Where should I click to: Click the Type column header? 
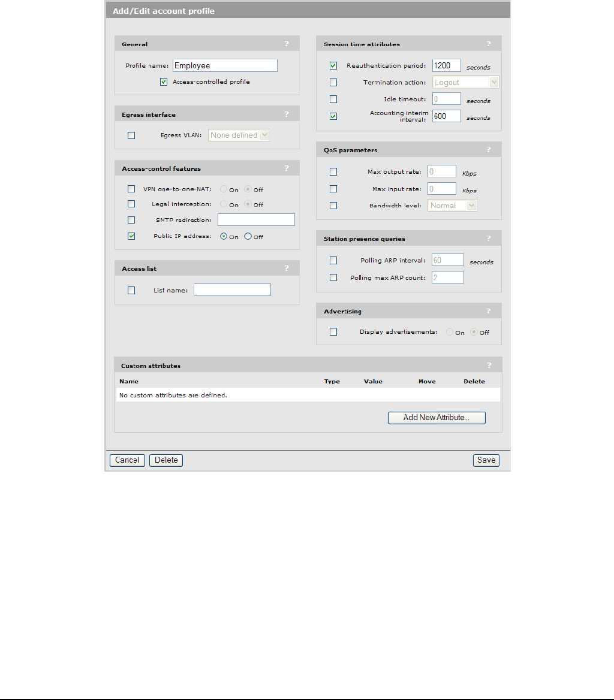point(332,381)
